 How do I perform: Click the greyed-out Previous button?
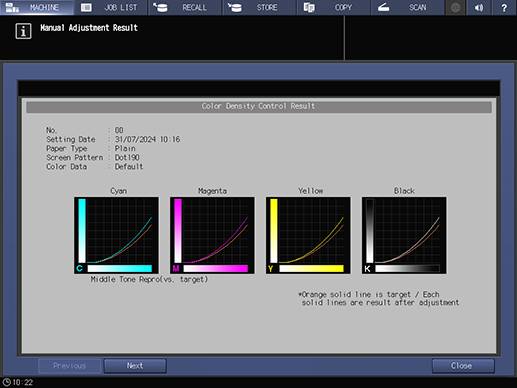[69, 366]
